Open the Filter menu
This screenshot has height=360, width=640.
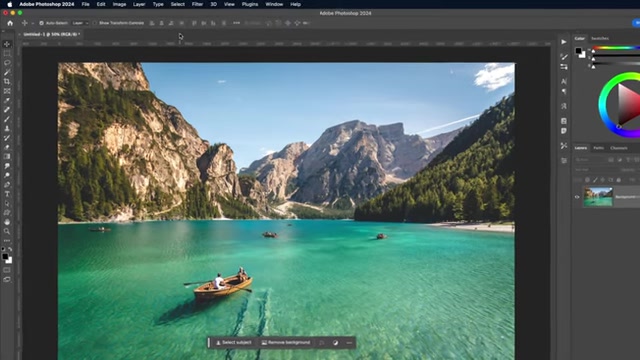pyautogui.click(x=198, y=4)
